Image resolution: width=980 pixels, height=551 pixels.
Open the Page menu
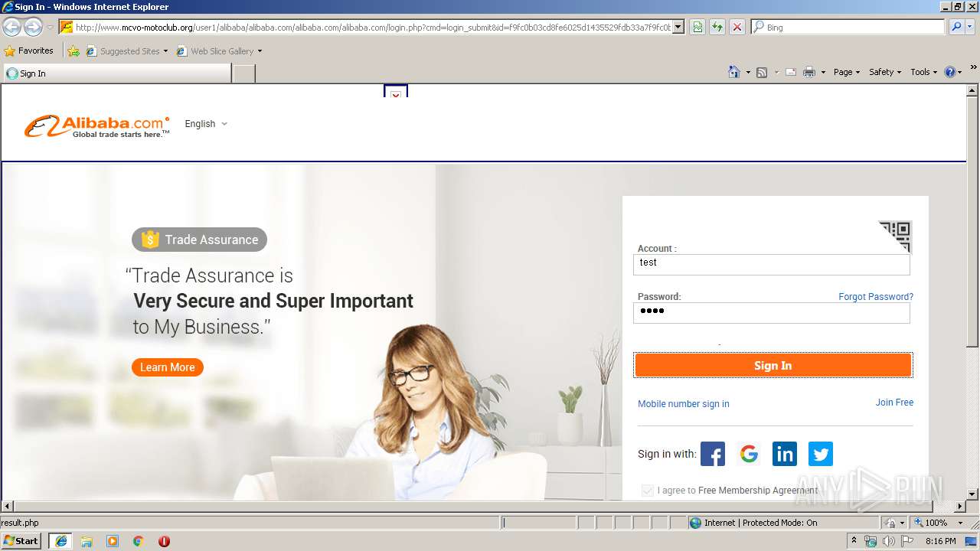pos(847,72)
